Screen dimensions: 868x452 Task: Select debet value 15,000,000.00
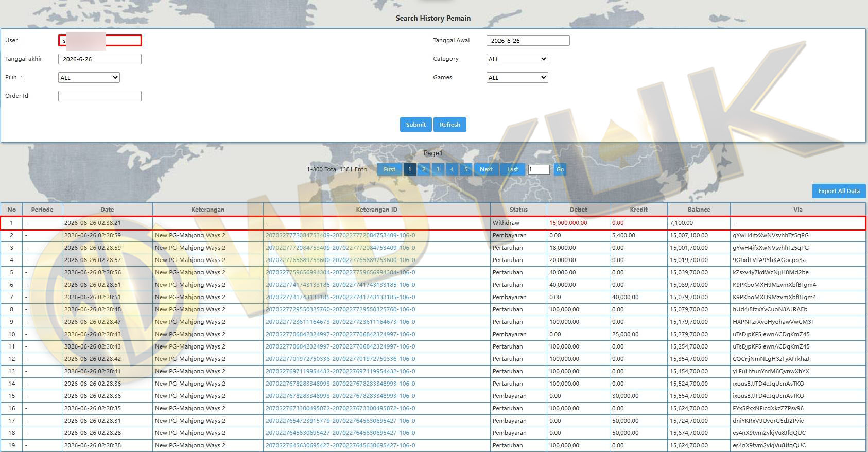[568, 223]
